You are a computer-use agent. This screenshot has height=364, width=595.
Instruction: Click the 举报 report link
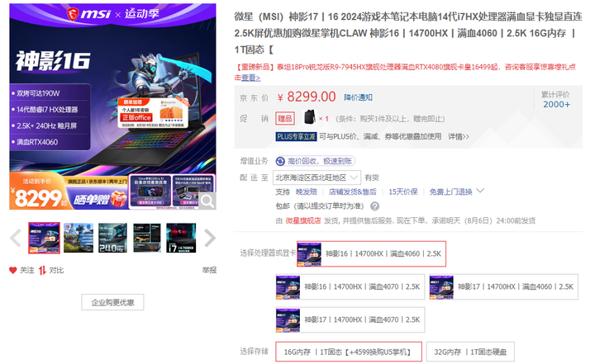209,270
